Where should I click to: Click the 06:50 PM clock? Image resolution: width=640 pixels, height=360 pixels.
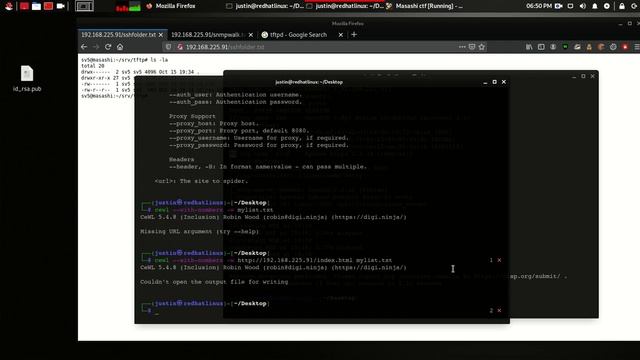click(539, 6)
